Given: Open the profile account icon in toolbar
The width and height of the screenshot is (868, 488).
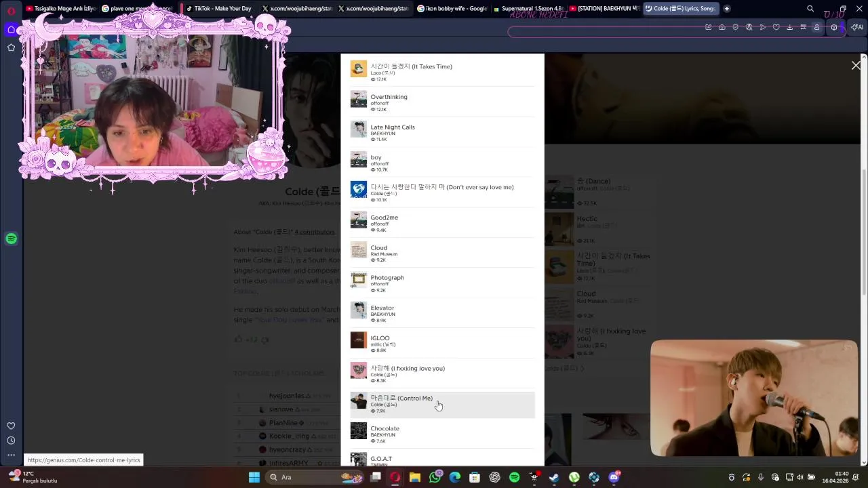Looking at the screenshot, I should pyautogui.click(x=816, y=27).
